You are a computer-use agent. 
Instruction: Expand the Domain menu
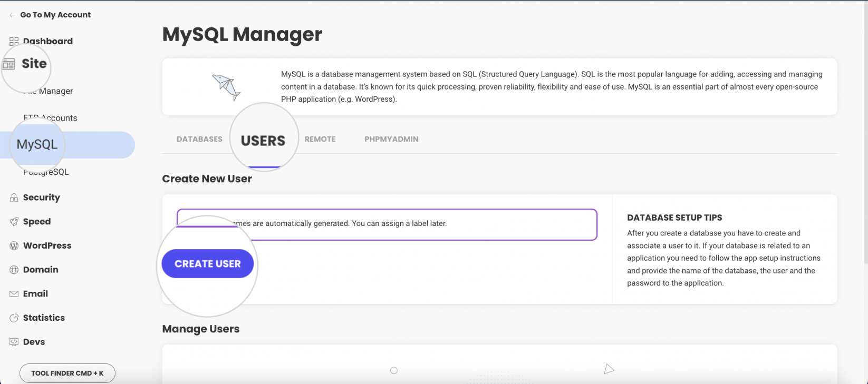(41, 270)
